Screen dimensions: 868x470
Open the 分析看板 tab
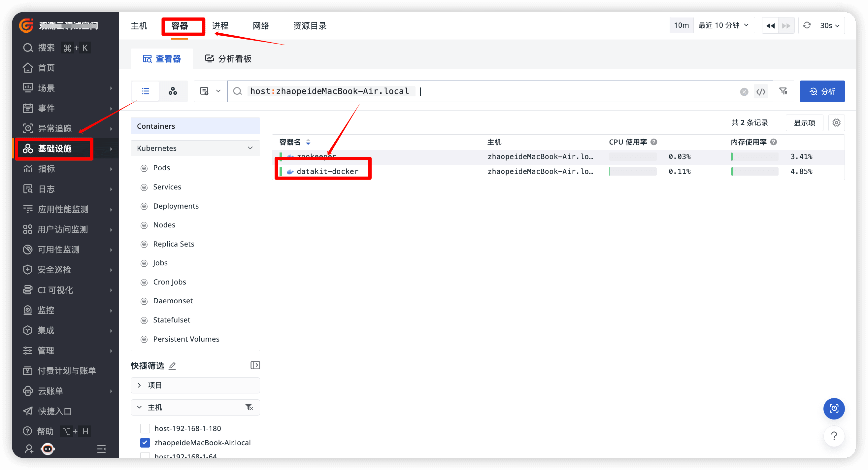click(x=235, y=58)
